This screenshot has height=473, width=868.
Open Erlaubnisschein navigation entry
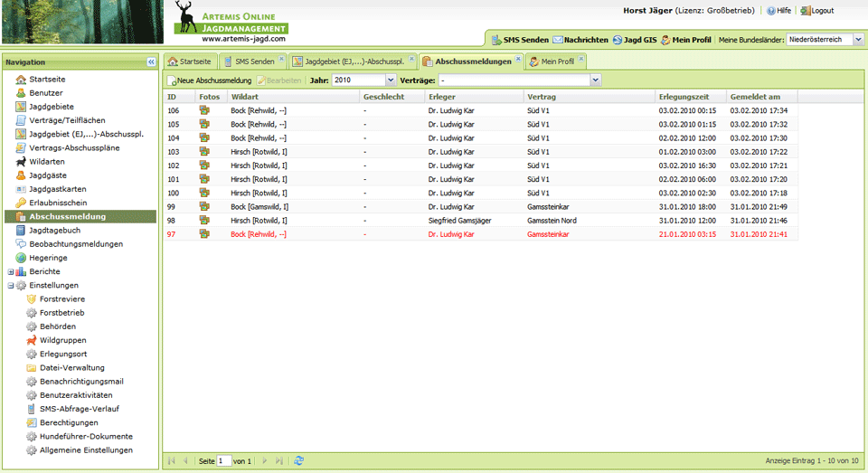(x=58, y=203)
